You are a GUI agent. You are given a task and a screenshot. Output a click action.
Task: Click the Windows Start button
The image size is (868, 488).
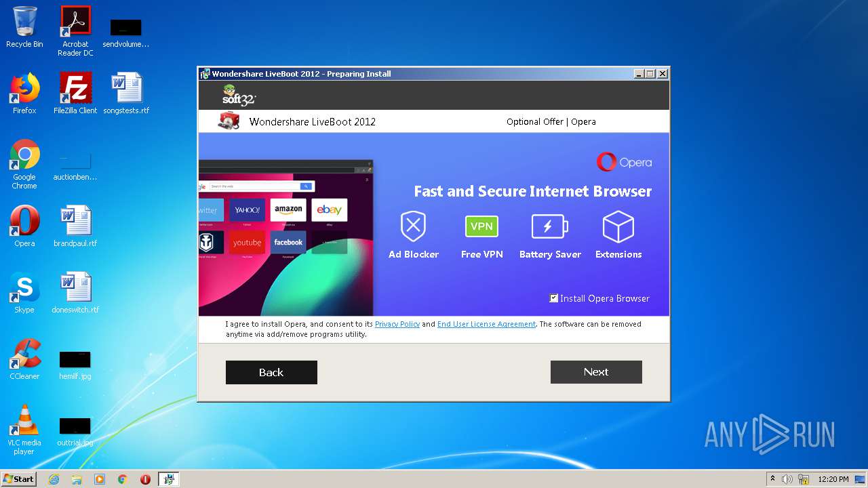pyautogui.click(x=18, y=479)
